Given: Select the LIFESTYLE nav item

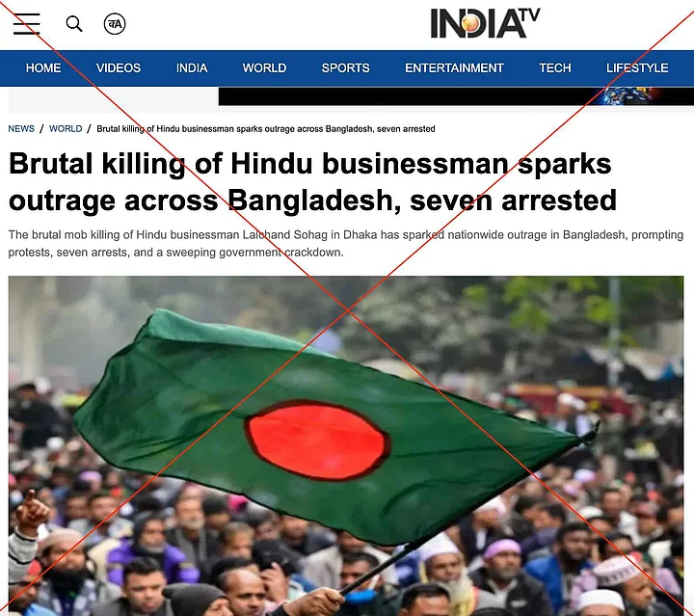Looking at the screenshot, I should tap(637, 68).
